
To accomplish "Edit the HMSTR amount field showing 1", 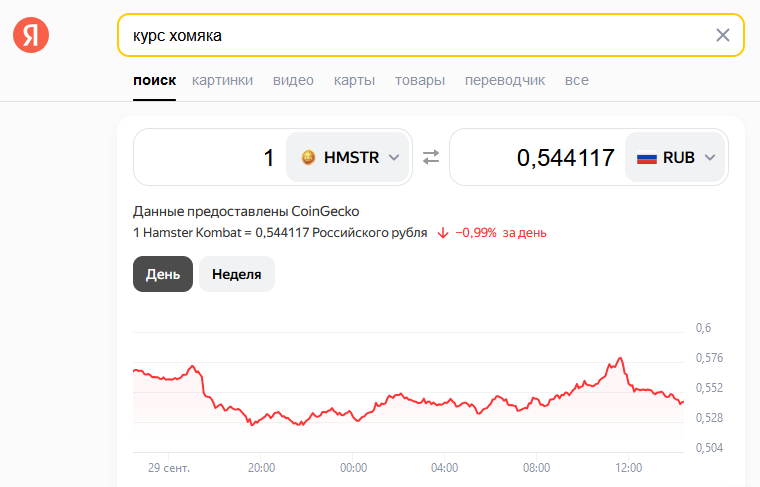I will pyautogui.click(x=209, y=157).
